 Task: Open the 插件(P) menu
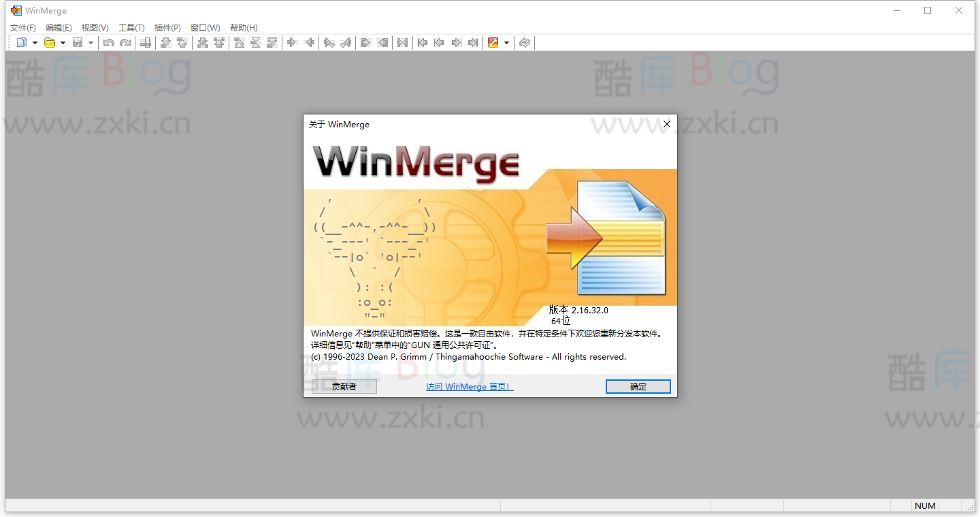[167, 27]
